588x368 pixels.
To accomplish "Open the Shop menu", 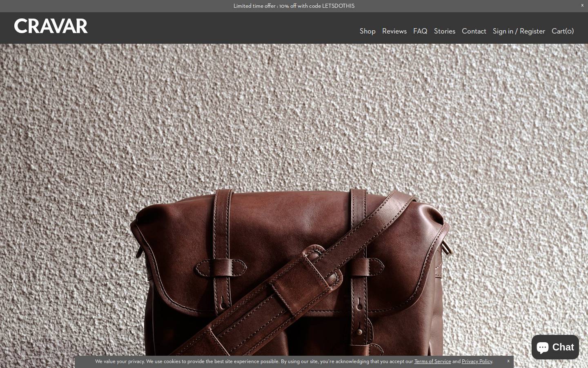I will [x=367, y=31].
